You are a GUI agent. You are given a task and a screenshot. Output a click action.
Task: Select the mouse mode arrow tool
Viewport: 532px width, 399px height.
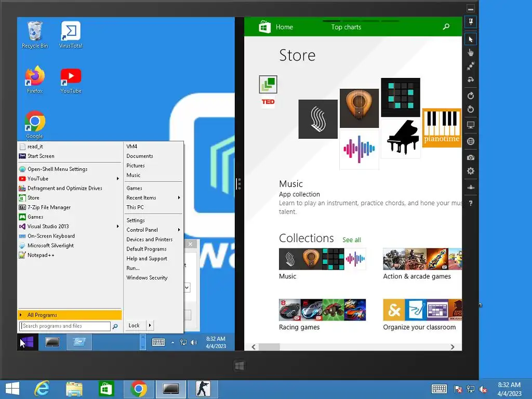click(x=471, y=39)
